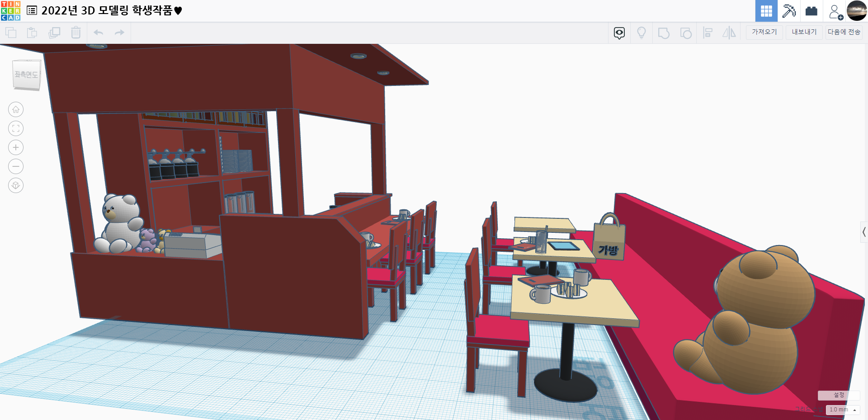Switch to 3D design grid view
The height and width of the screenshot is (420, 868).
pos(766,11)
